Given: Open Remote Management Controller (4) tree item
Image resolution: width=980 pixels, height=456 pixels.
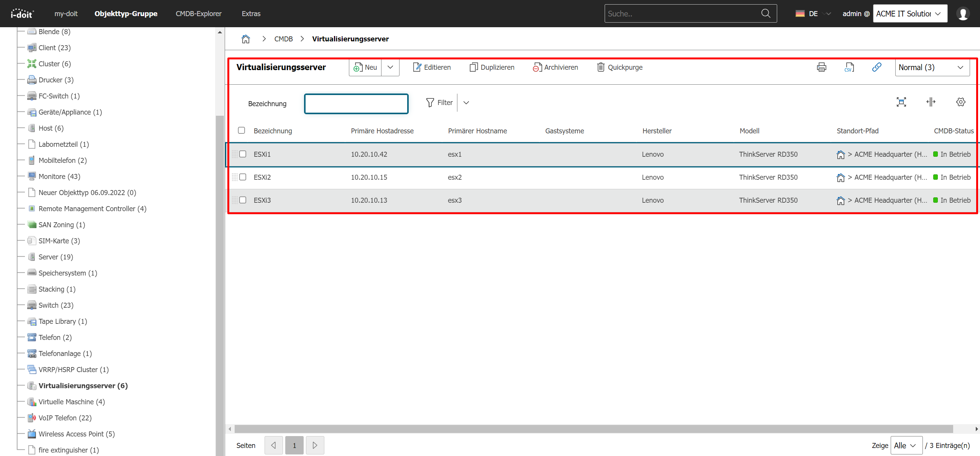Looking at the screenshot, I should (92, 208).
